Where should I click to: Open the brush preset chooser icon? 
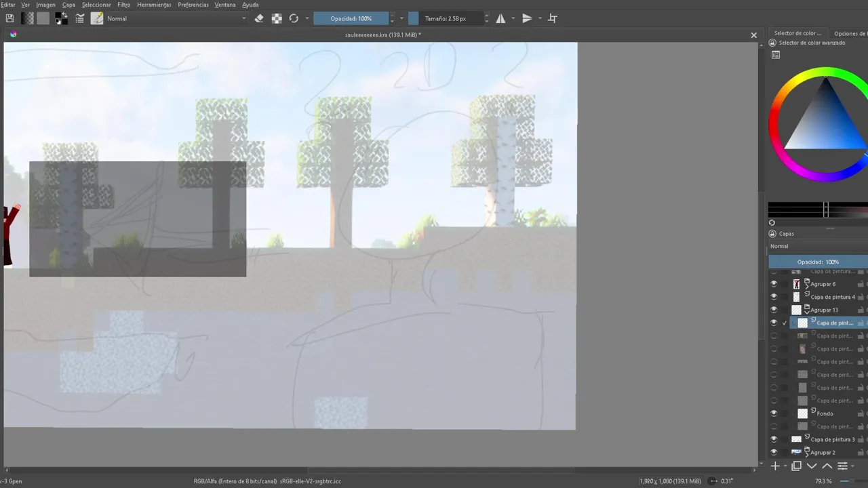pyautogui.click(x=97, y=18)
